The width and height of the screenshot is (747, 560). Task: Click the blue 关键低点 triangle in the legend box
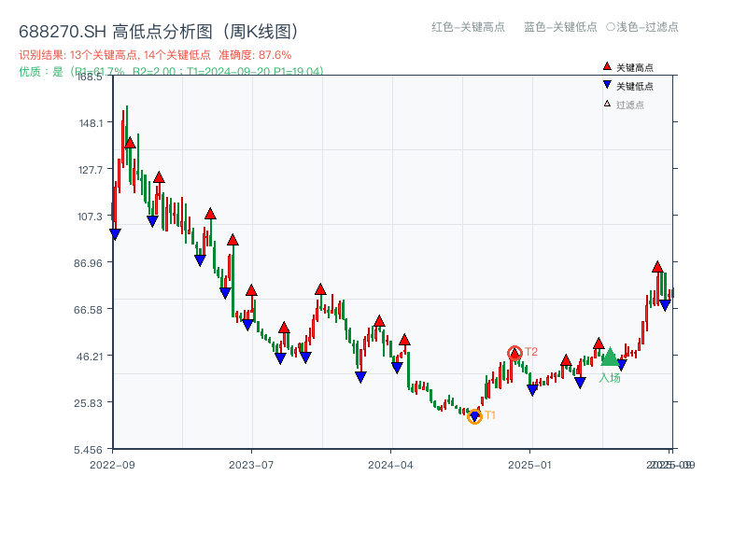click(x=607, y=84)
